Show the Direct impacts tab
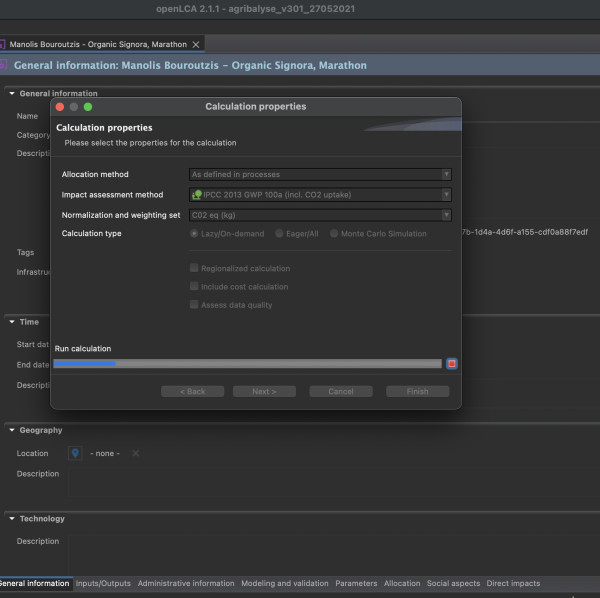This screenshot has height=598, width=600. (x=513, y=583)
